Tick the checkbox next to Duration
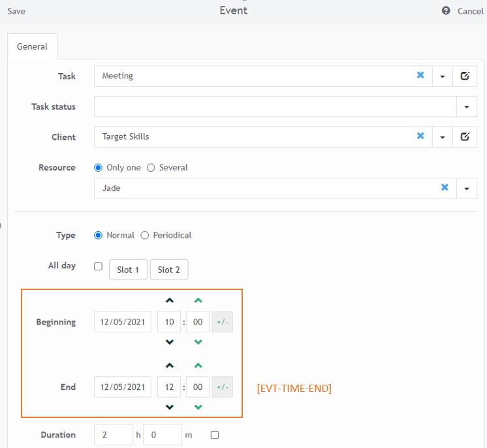Image resolution: width=487 pixels, height=448 pixels. coord(215,435)
